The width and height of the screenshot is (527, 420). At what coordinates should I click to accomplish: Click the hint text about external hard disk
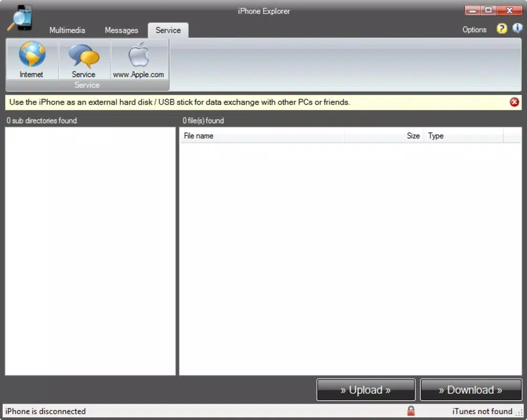pyautogui.click(x=180, y=102)
